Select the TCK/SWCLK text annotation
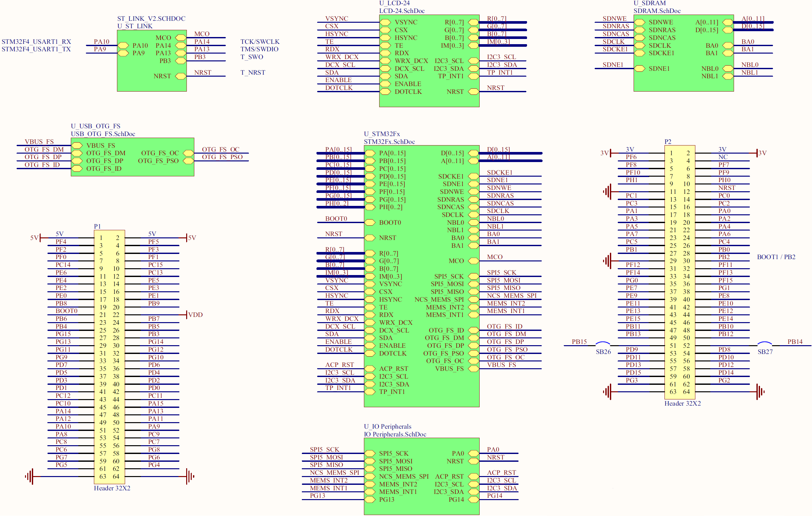This screenshot has width=812, height=516. click(260, 42)
